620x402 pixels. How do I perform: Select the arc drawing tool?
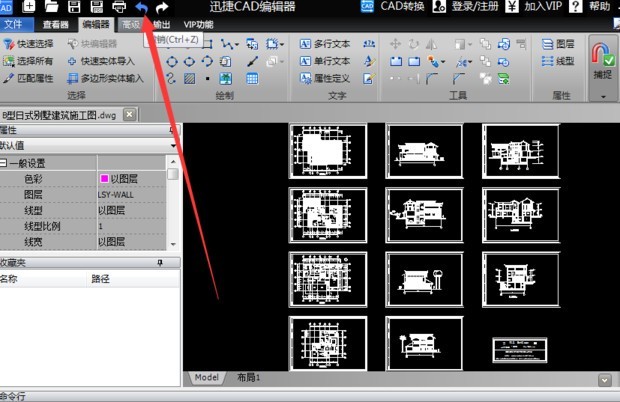tap(207, 61)
